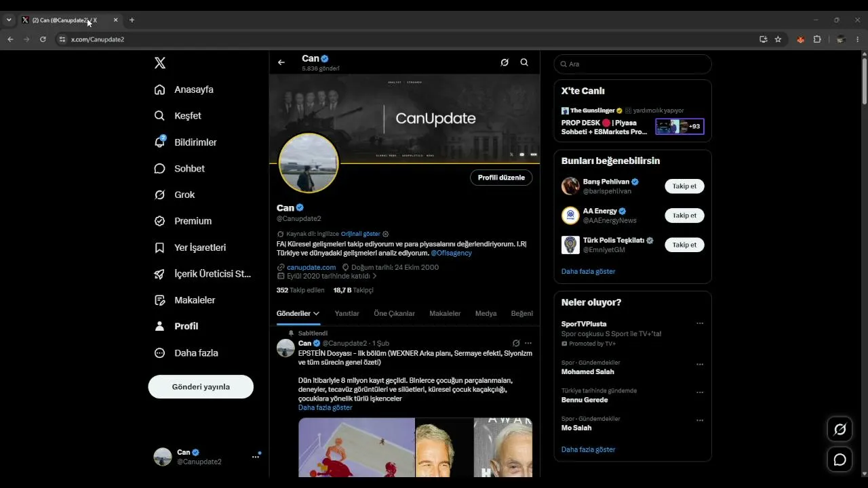Click Orijinali göster to show the original bio

coord(361,234)
